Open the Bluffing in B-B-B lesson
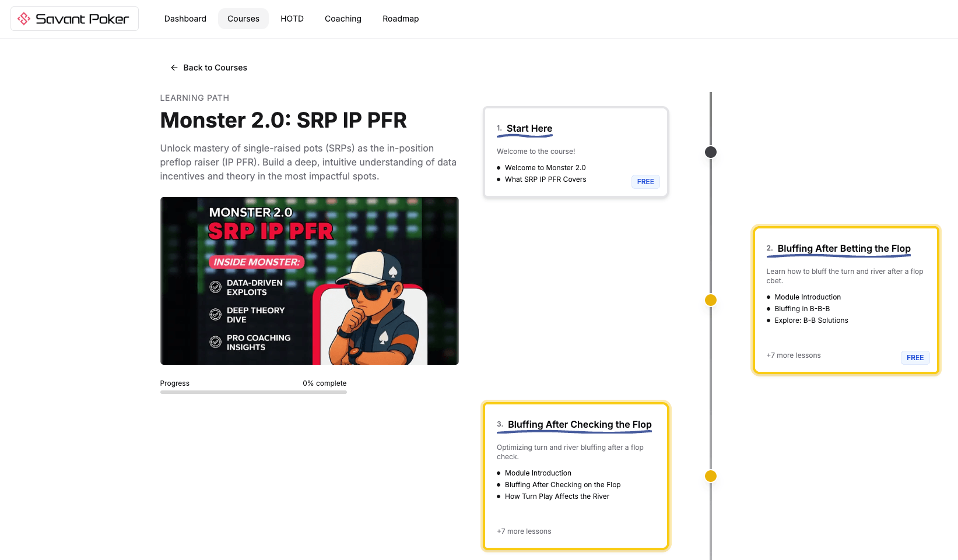 802,309
